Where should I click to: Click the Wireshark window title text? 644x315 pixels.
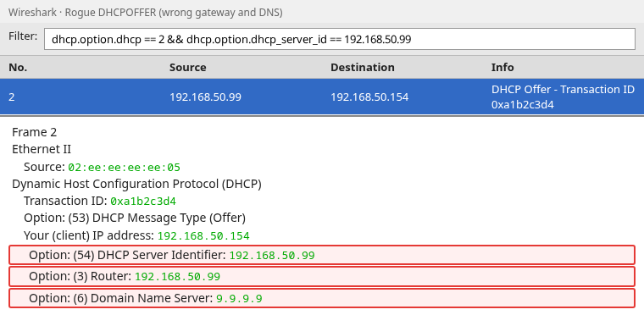146,13
